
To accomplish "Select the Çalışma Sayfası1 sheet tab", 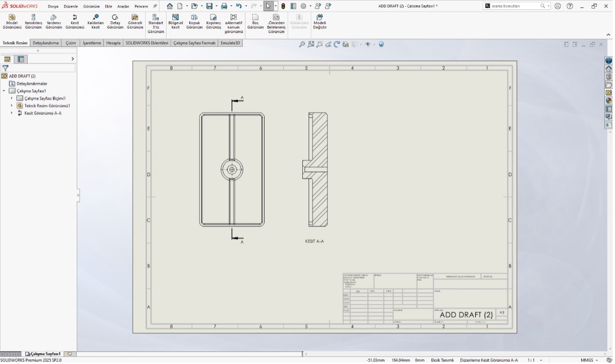I will pyautogui.click(x=43, y=354).
